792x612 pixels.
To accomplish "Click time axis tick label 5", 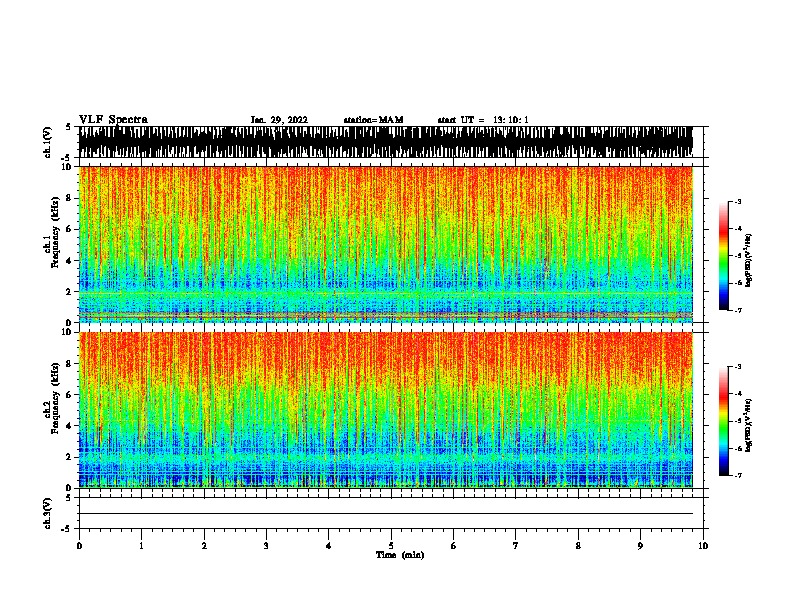I will [x=391, y=546].
